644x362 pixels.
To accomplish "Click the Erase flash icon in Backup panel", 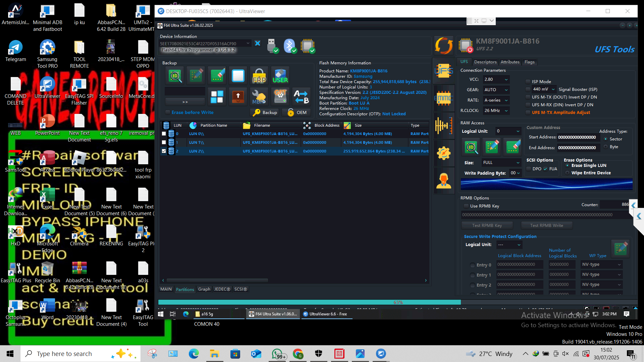I will [x=217, y=76].
